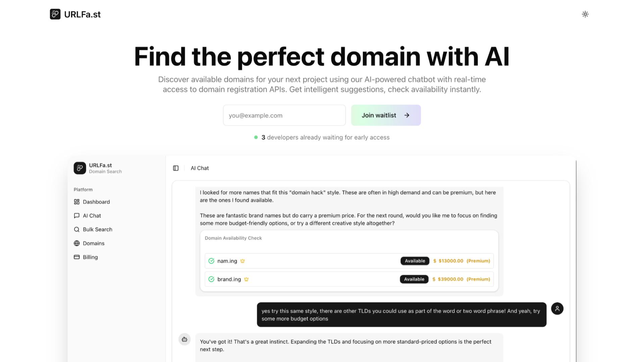Open Dashboard from the sidebar
The width and height of the screenshot is (644, 362).
(92, 202)
